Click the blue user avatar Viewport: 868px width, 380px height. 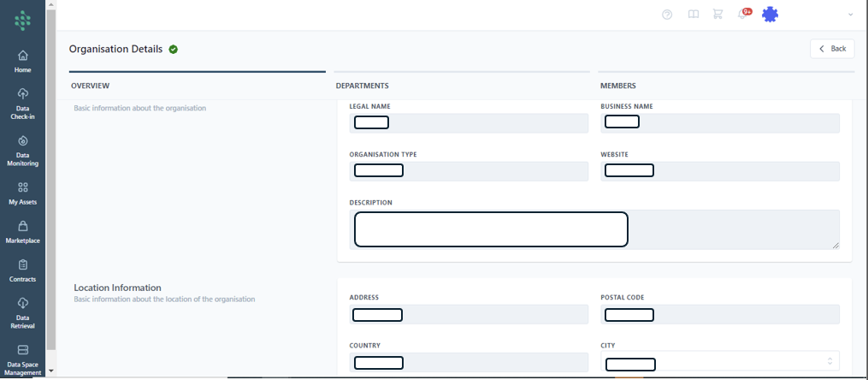point(770,15)
